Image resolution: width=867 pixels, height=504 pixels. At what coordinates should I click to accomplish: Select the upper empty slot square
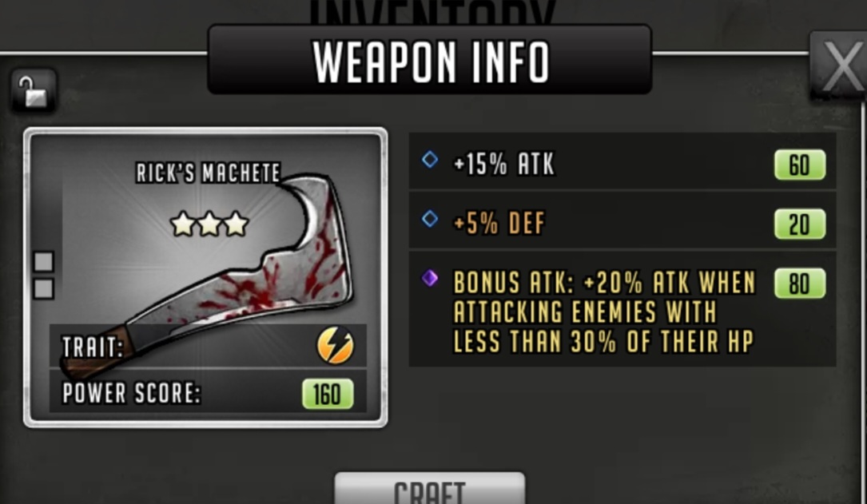[44, 261]
